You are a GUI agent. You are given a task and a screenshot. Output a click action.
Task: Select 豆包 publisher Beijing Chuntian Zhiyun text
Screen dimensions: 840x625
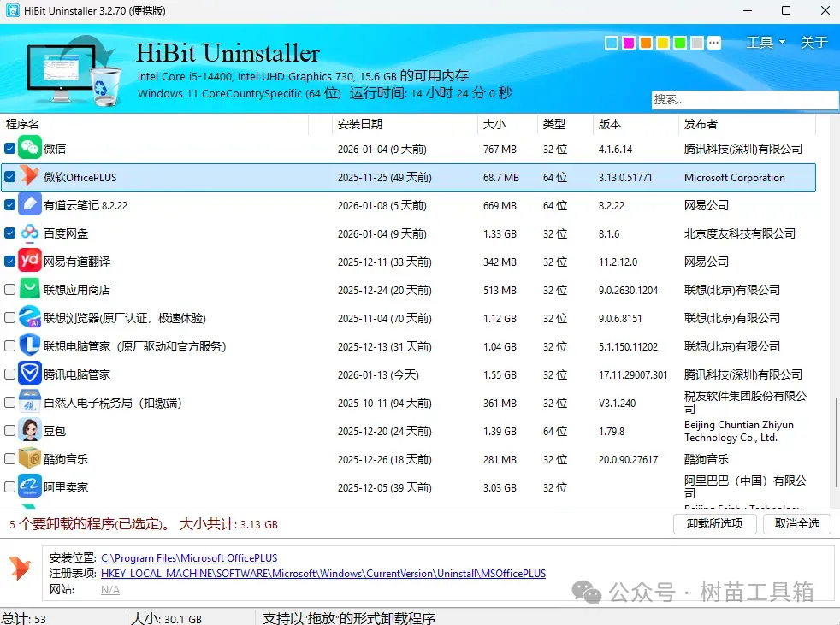point(739,431)
